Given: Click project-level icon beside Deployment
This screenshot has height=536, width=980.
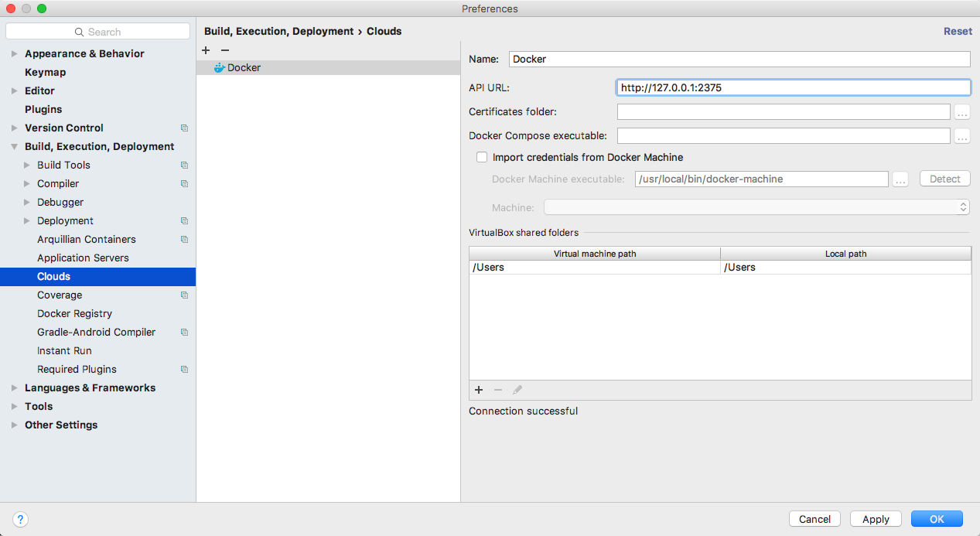Looking at the screenshot, I should 184,220.
